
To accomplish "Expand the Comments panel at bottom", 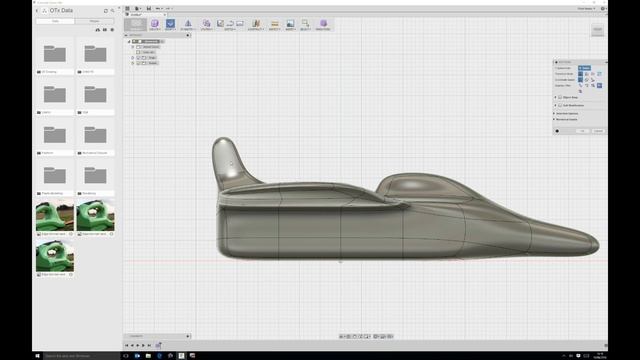I will (x=188, y=336).
